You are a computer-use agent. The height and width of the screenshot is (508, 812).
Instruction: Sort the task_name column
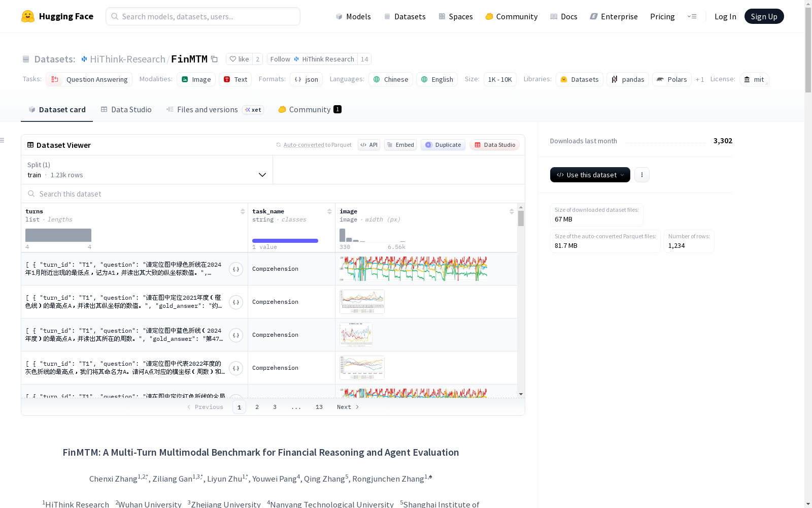tap(329, 211)
